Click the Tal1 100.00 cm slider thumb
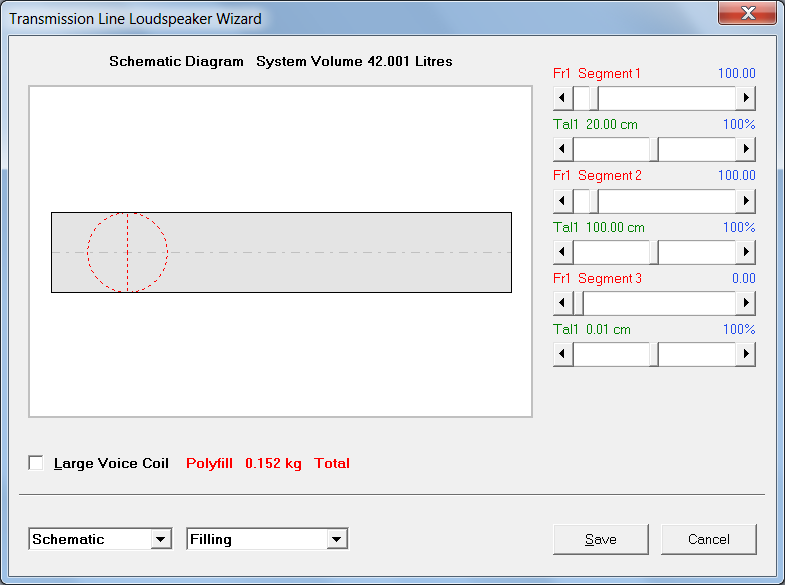 654,252
